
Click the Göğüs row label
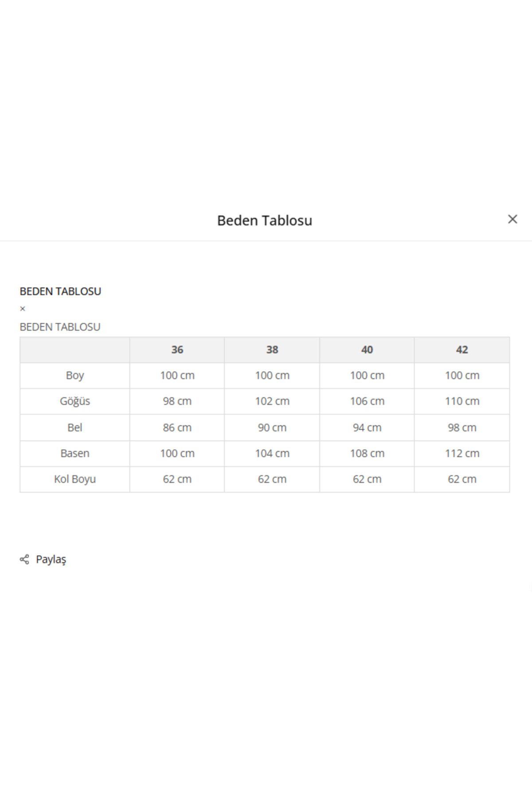(75, 401)
